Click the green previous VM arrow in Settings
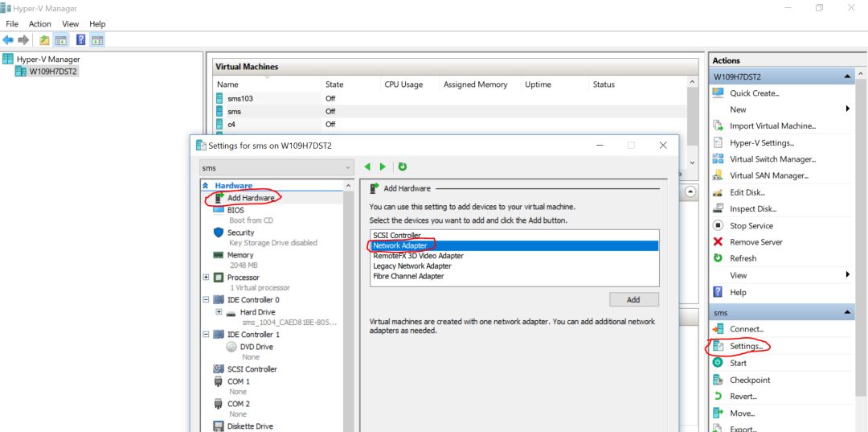This screenshot has width=868, height=432. (367, 167)
